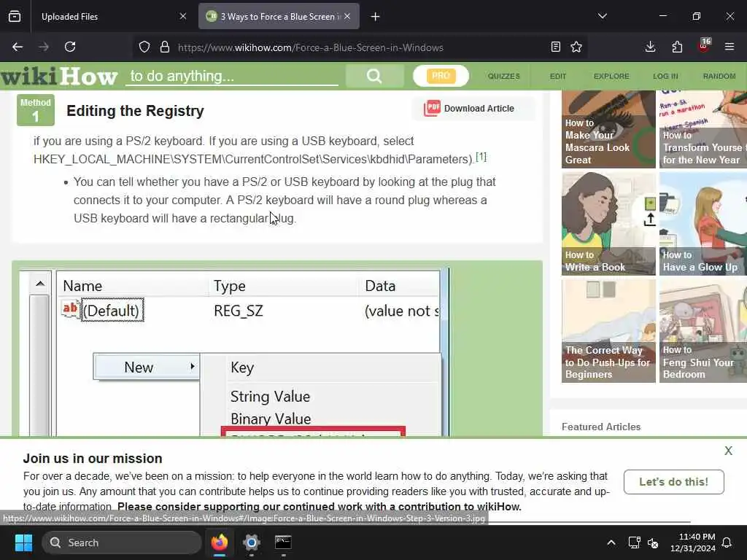The width and height of the screenshot is (747, 560).
Task: Submit search with the magnifier button
Action: pyautogui.click(x=374, y=76)
